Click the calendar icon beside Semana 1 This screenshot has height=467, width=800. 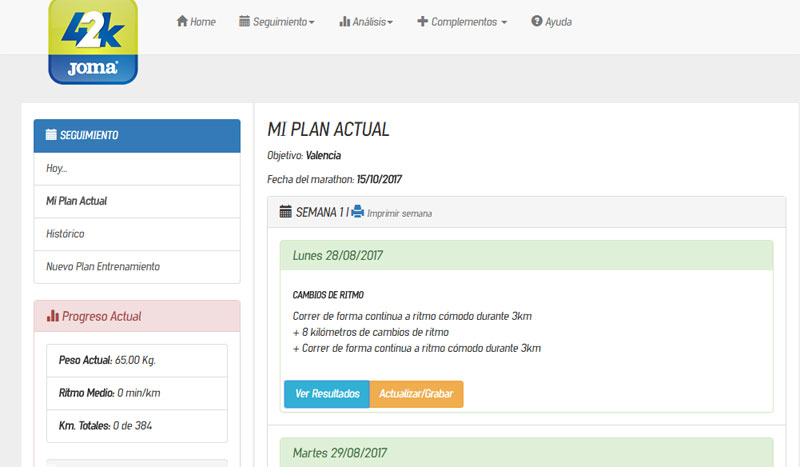pos(285,212)
